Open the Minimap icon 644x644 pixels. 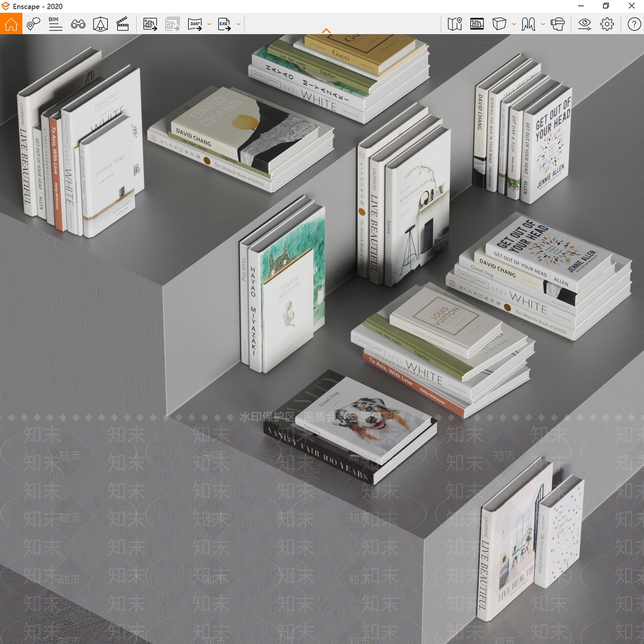455,24
